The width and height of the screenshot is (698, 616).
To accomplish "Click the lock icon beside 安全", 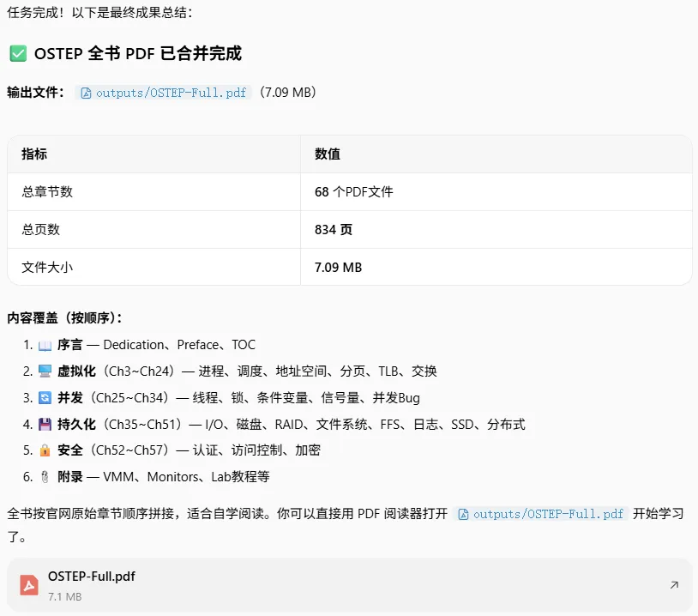I will click(45, 450).
